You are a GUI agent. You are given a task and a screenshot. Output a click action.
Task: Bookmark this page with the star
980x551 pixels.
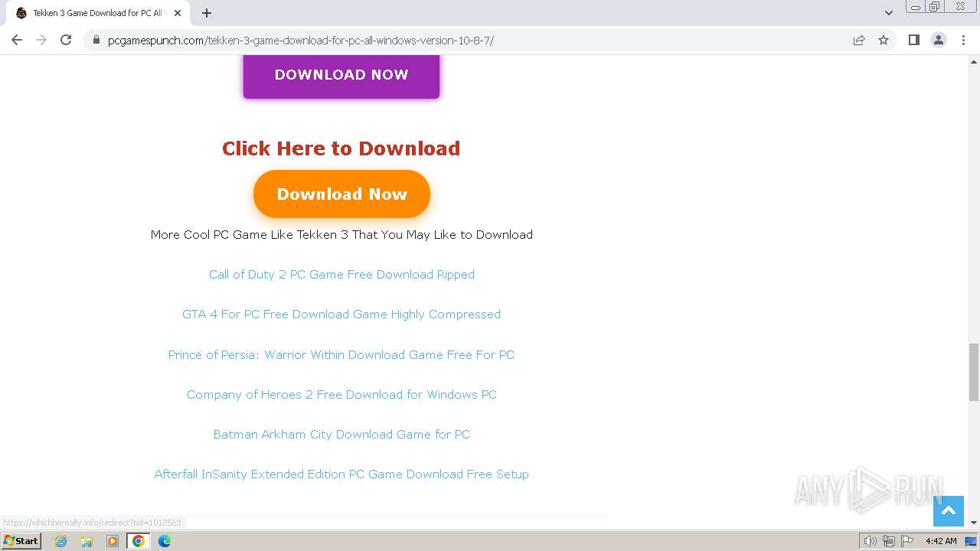click(x=884, y=40)
